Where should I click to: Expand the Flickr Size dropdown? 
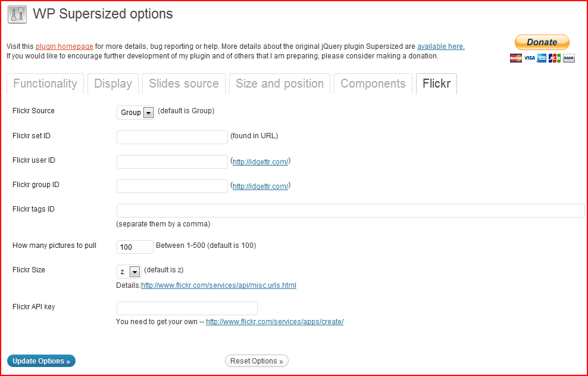[135, 272]
